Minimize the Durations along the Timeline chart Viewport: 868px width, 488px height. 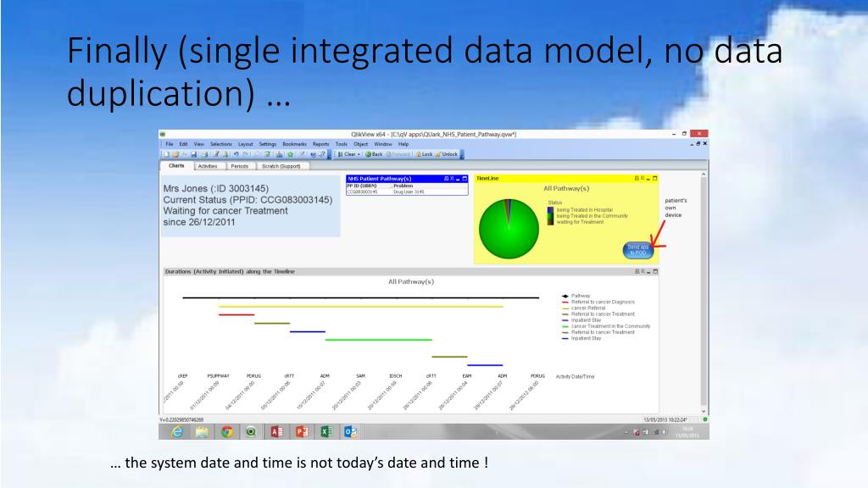pyautogui.click(x=648, y=272)
